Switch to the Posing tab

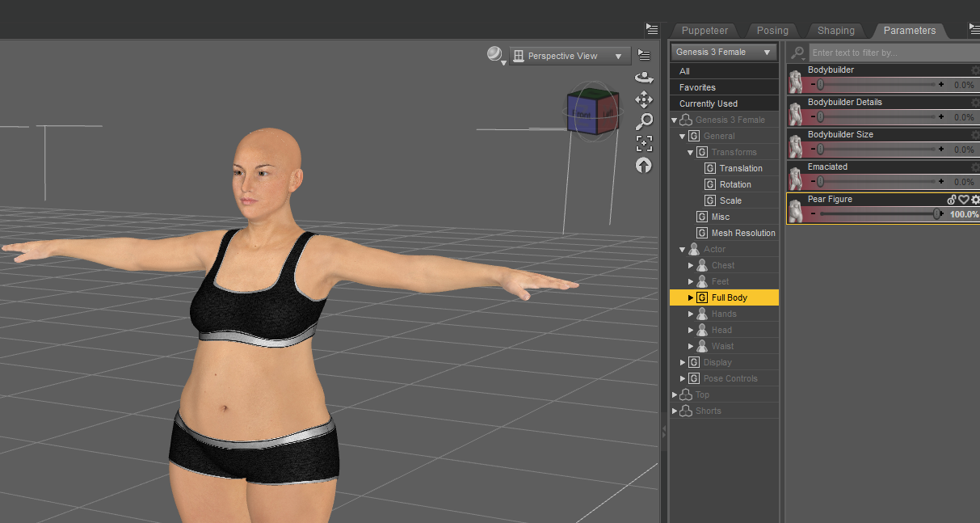click(x=772, y=31)
